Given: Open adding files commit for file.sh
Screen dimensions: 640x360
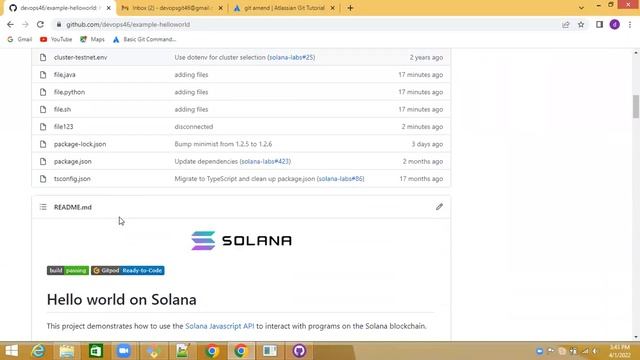Looking at the screenshot, I should coord(191,109).
